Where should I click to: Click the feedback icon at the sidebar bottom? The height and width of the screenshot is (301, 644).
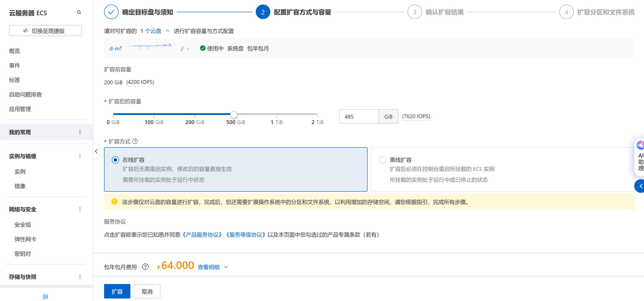45,296
